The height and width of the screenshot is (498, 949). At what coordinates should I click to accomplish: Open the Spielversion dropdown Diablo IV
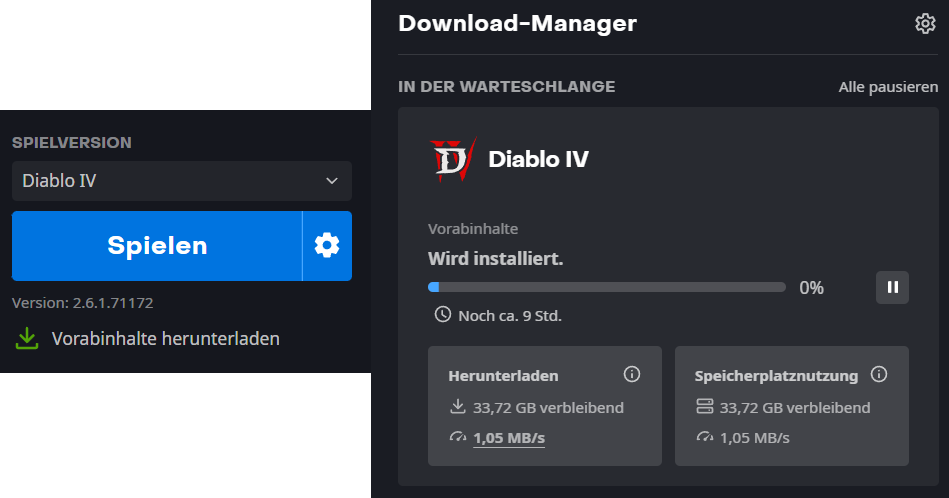click(182, 181)
